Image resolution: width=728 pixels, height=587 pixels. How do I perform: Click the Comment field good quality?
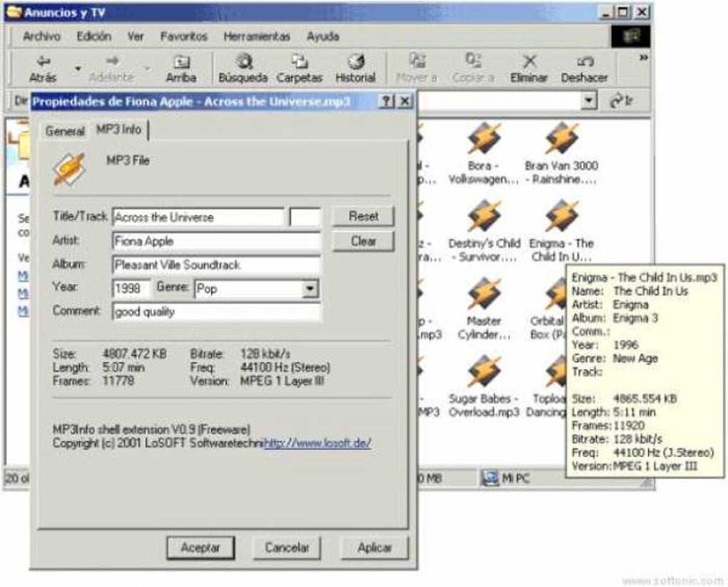tap(216, 312)
